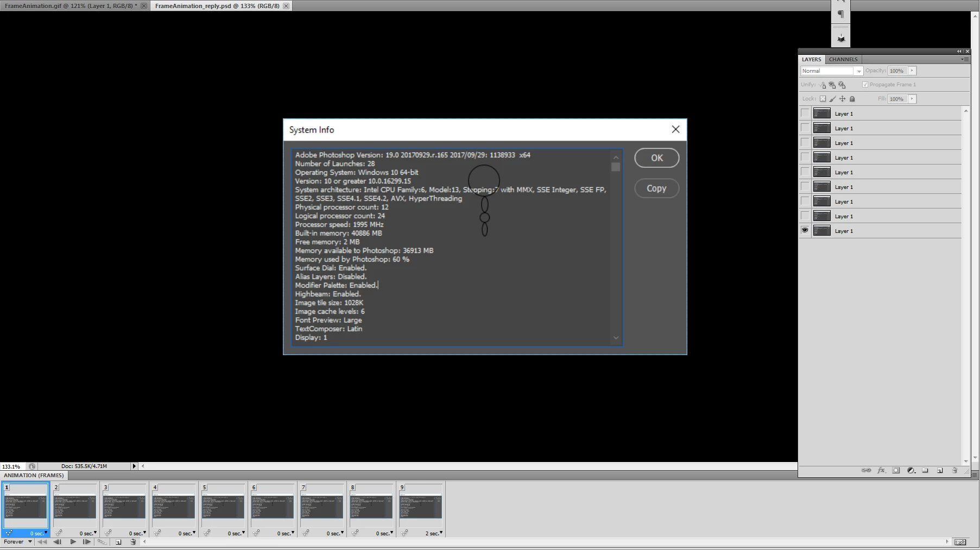Switch to FrameAnimation.gif document tab
Screen dimensions: 980x550
tap(71, 6)
